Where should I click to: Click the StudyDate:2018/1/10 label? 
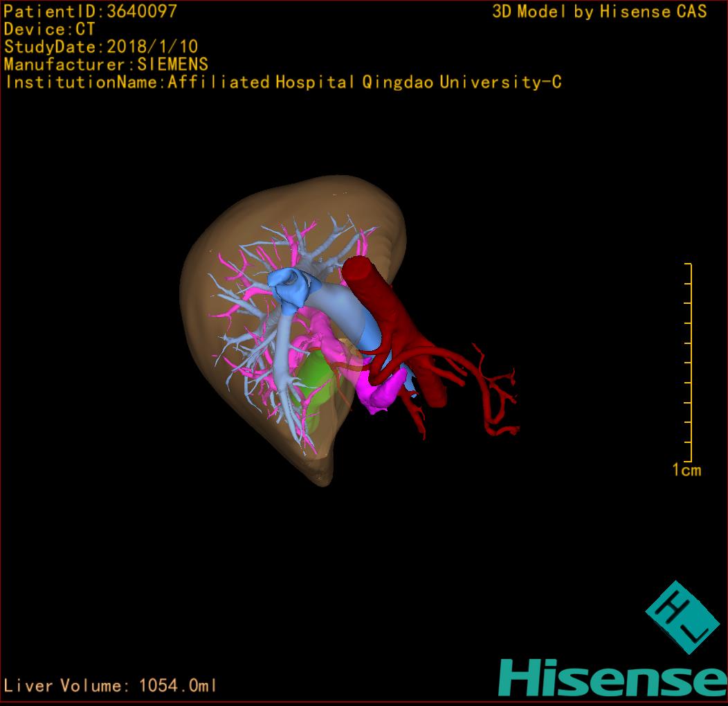[x=101, y=47]
